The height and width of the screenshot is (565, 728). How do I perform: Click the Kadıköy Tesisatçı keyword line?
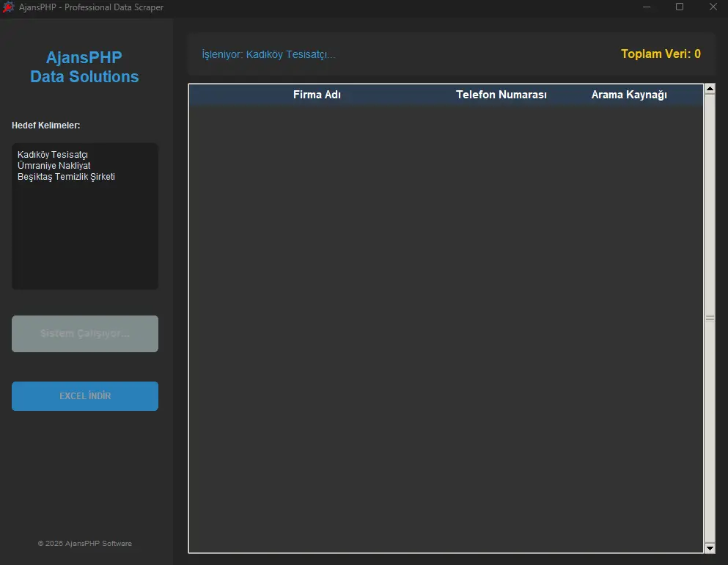pos(53,155)
